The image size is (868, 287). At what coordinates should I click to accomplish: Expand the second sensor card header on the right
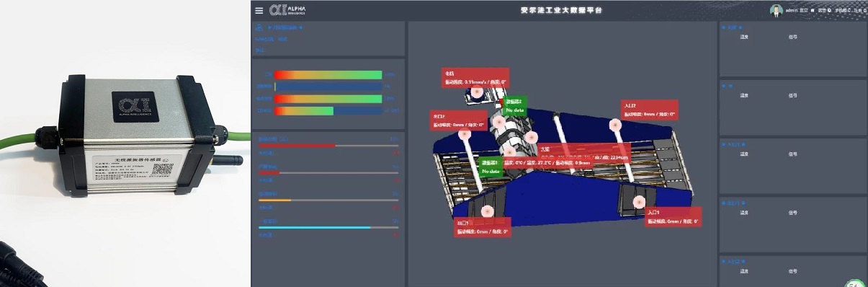pos(728,86)
